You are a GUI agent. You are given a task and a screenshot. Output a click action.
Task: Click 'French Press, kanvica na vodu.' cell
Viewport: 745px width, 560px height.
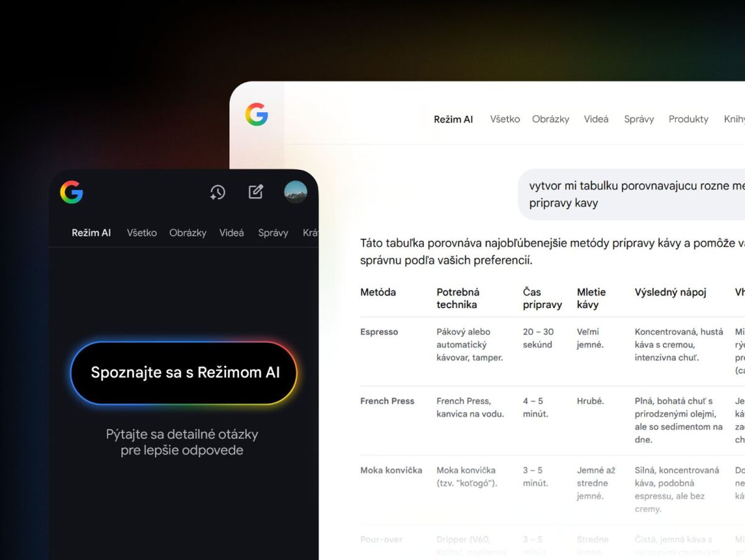471,408
